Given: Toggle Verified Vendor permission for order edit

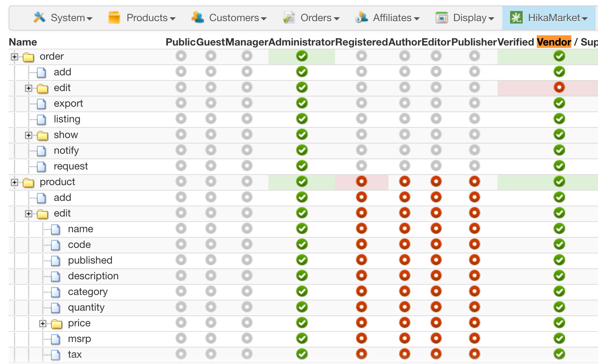Looking at the screenshot, I should 559,87.
